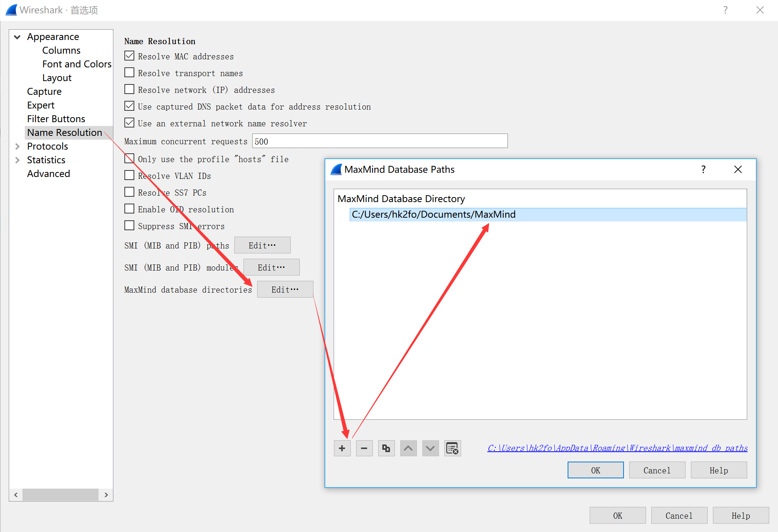Click OK in MaxMind Database Paths dialog
This screenshot has height=532, width=778.
595,470
